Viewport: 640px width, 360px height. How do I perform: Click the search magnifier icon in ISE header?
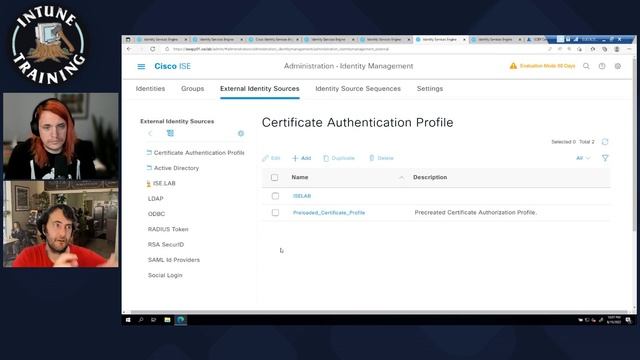[x=586, y=66]
